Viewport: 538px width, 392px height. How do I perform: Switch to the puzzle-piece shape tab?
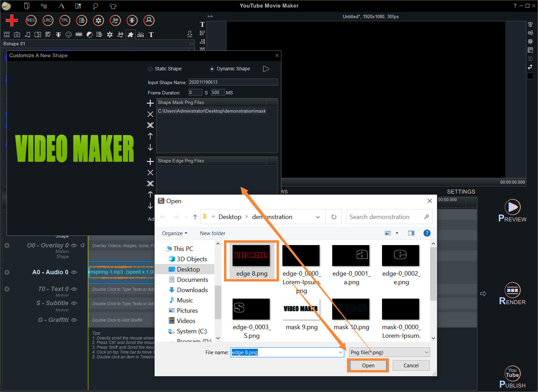131,35
